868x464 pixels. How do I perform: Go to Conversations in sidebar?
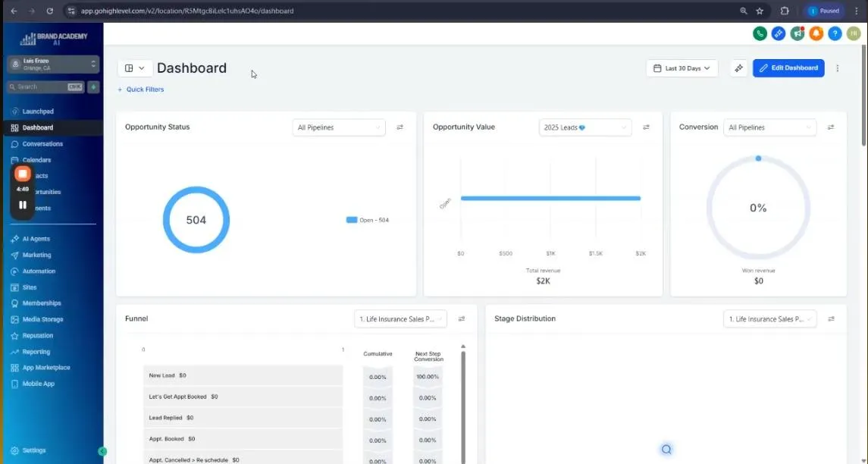[x=42, y=144]
